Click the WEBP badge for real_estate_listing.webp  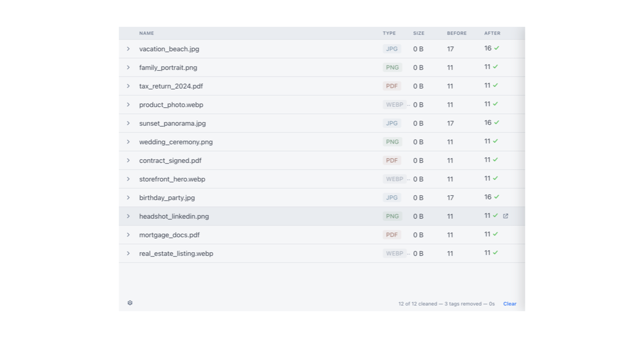[x=394, y=254]
